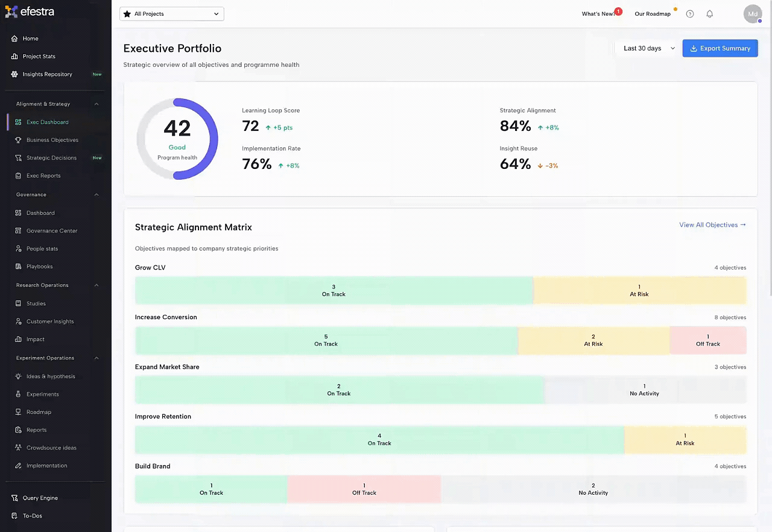The width and height of the screenshot is (772, 532).
Task: Click the Ideas & hypothesis lightbulb icon
Action: [x=19, y=376]
